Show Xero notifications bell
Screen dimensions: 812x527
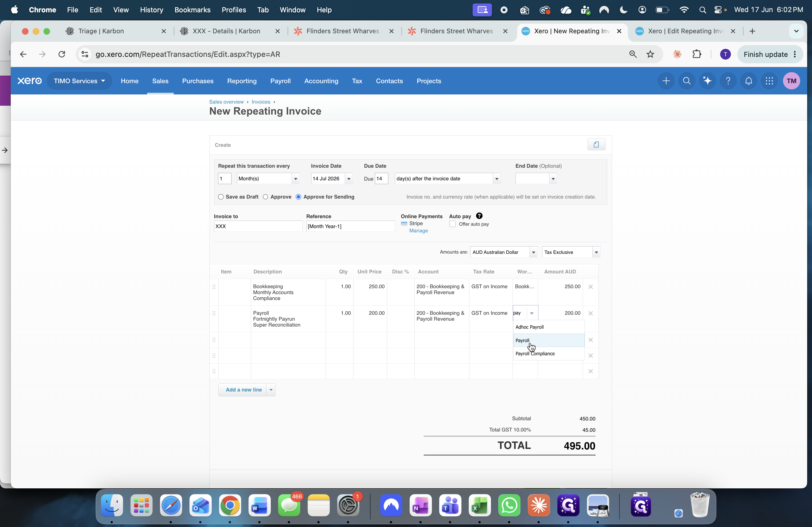pyautogui.click(x=749, y=81)
